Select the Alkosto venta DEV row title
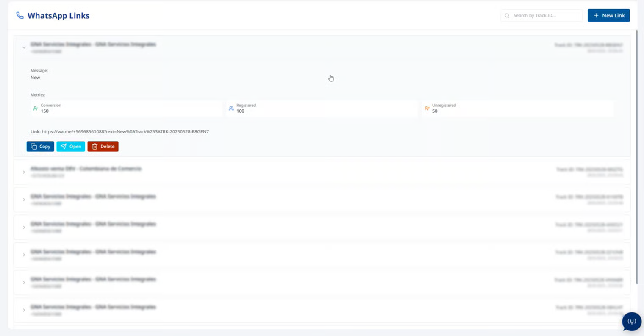This screenshot has height=336, width=644. (x=86, y=169)
